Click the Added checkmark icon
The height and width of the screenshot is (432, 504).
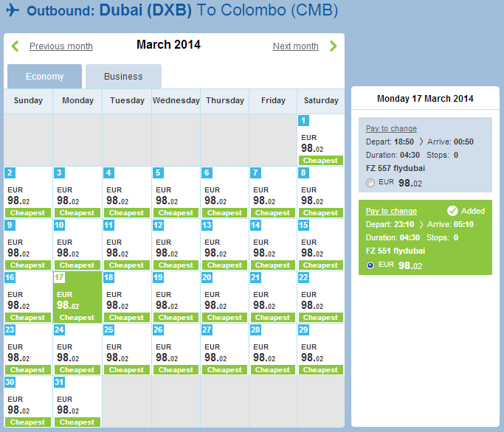click(452, 211)
